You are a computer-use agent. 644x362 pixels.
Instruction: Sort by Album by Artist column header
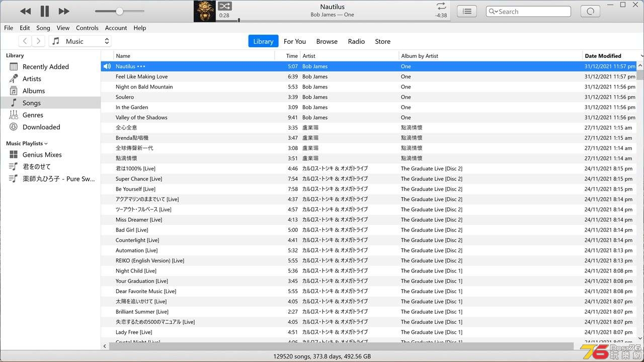(x=491, y=56)
